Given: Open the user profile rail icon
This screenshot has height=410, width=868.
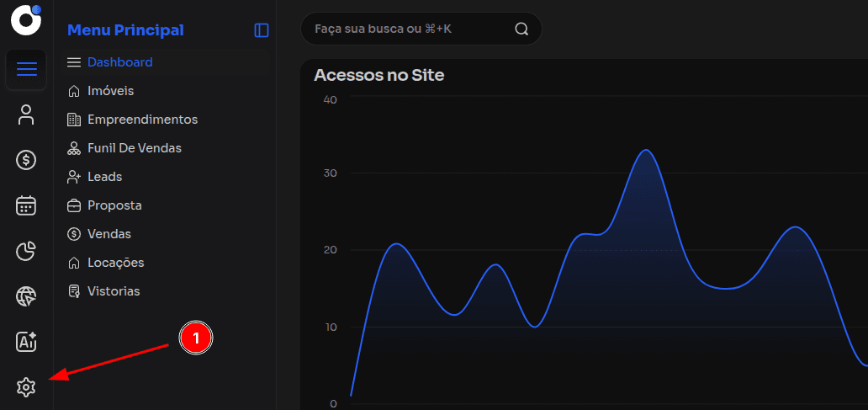Looking at the screenshot, I should pos(26,114).
